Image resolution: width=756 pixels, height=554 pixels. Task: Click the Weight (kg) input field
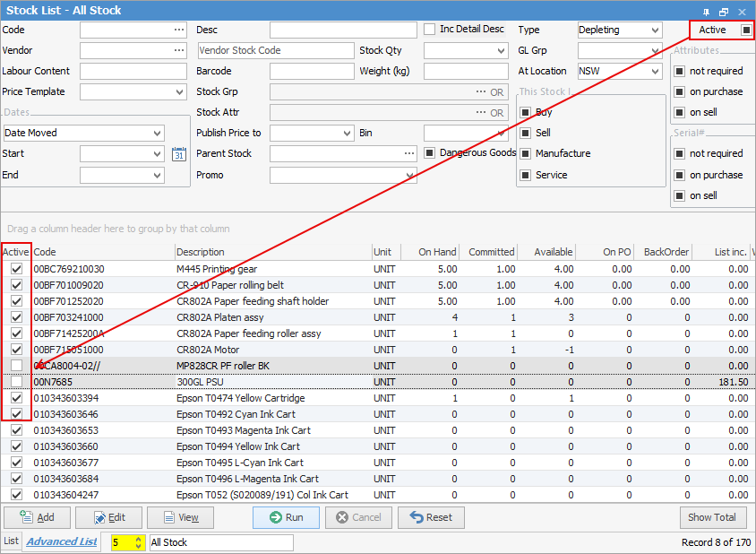point(466,72)
